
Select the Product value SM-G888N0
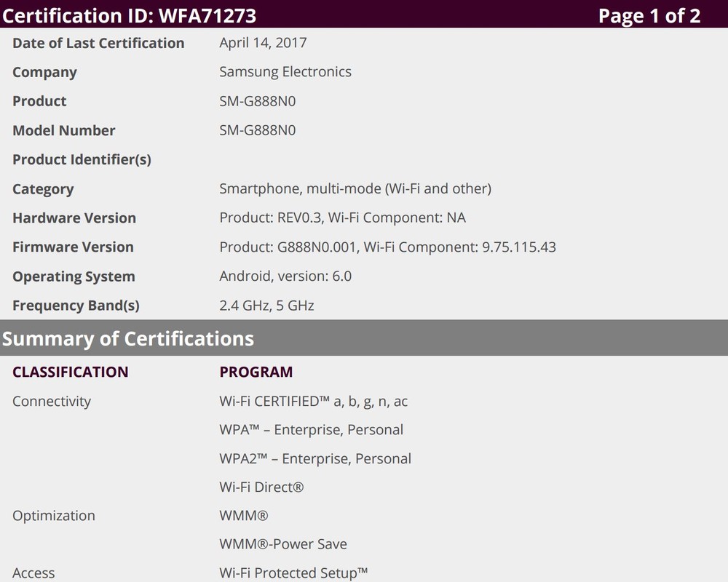click(x=258, y=101)
